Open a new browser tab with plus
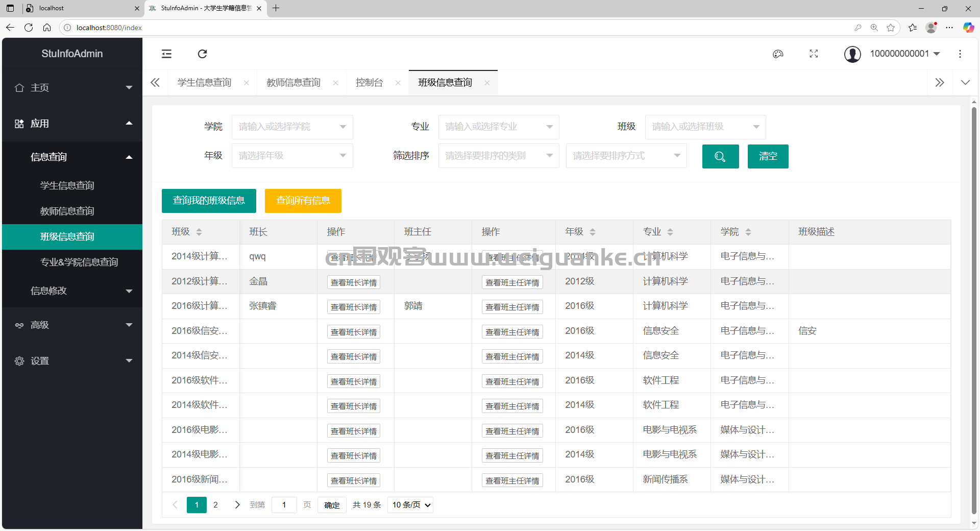The image size is (980, 531). tap(276, 8)
